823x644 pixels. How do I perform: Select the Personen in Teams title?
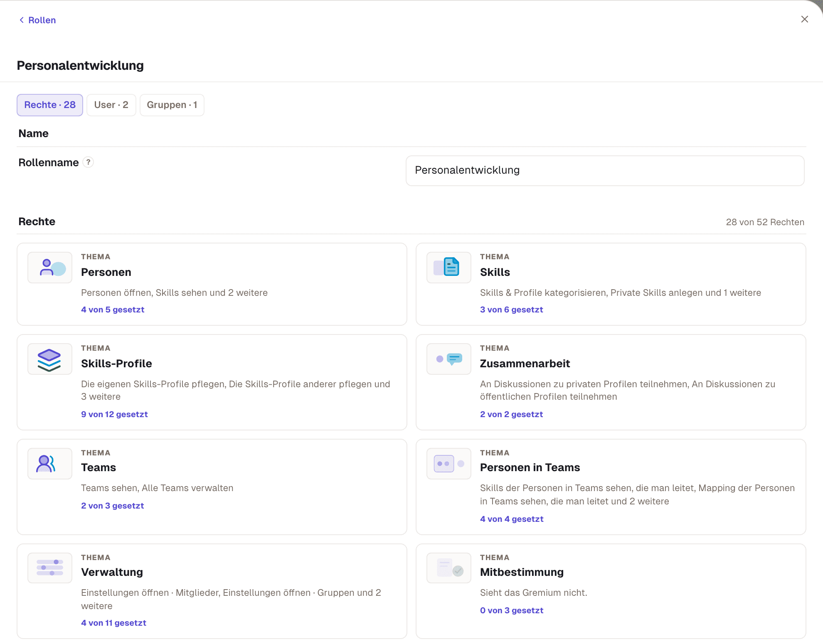pyautogui.click(x=530, y=467)
